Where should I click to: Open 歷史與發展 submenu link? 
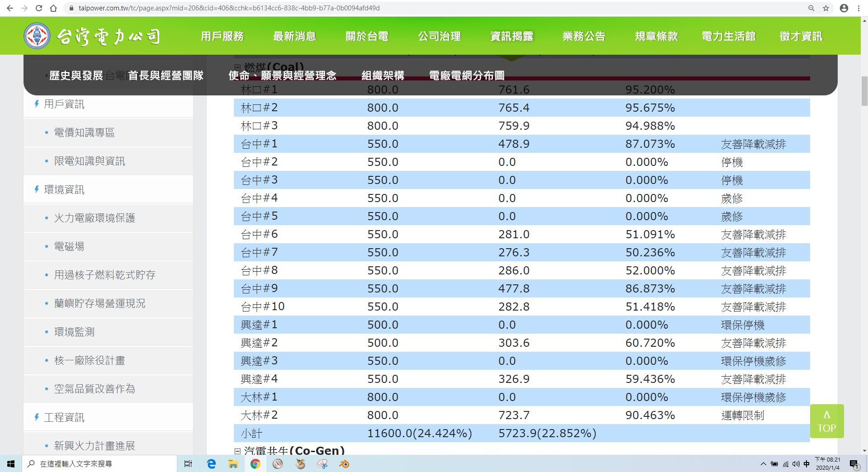pyautogui.click(x=76, y=76)
